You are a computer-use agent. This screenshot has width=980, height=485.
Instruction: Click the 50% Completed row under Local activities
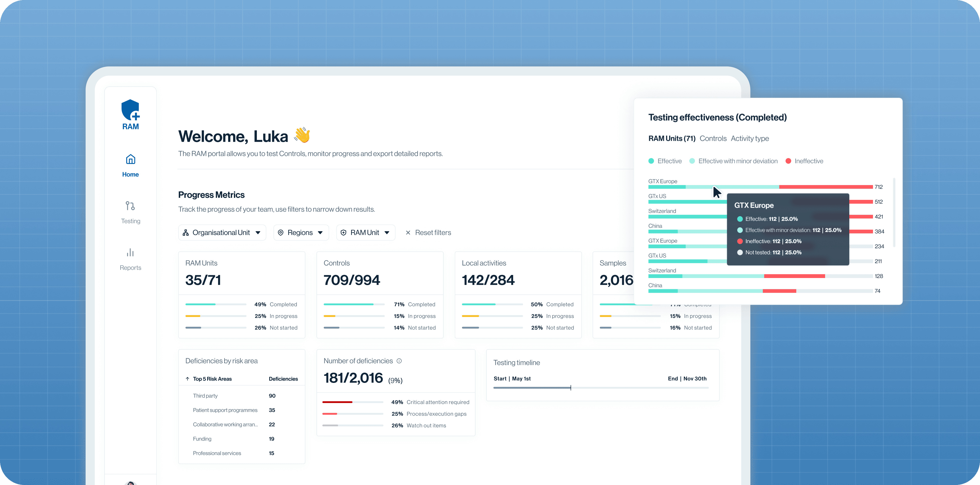tap(518, 304)
